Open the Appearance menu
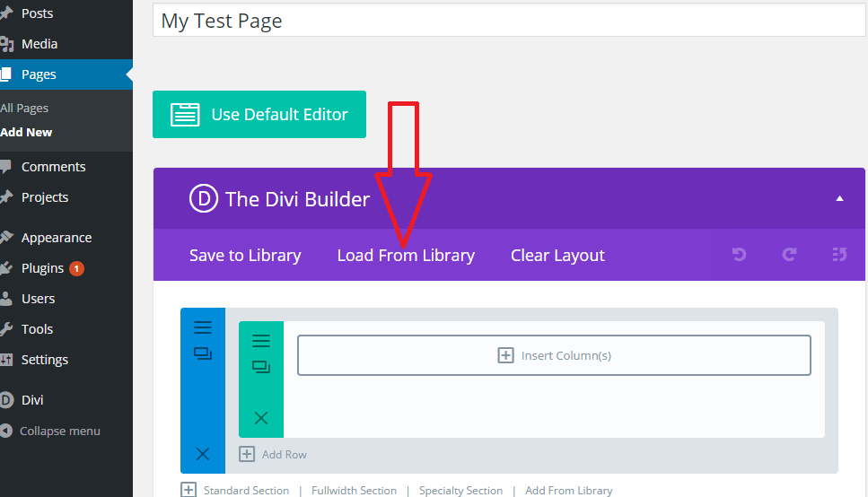This screenshot has height=497, width=868. point(56,238)
